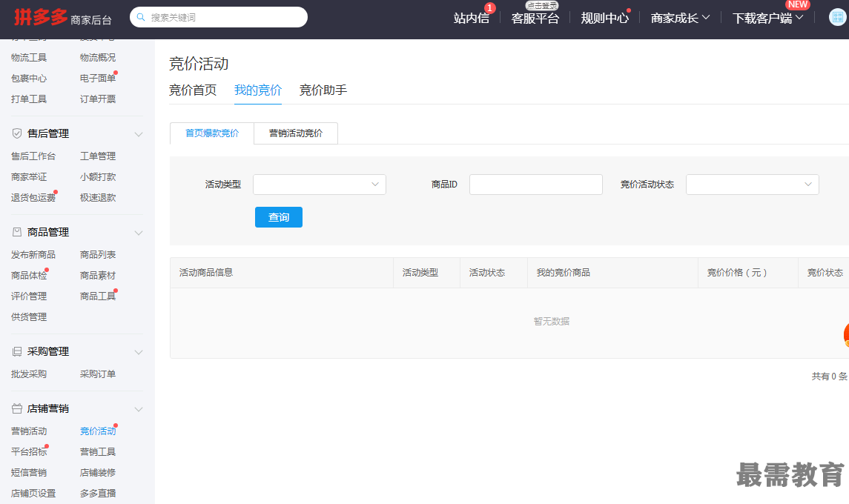Open 工单管理 in sidebar
This screenshot has height=504, width=849.
[97, 156]
